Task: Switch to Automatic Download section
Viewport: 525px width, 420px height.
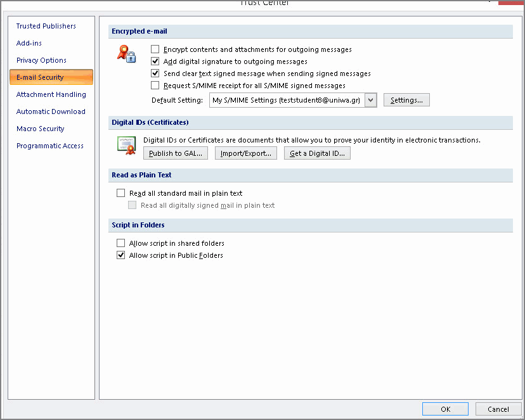Action: [51, 111]
